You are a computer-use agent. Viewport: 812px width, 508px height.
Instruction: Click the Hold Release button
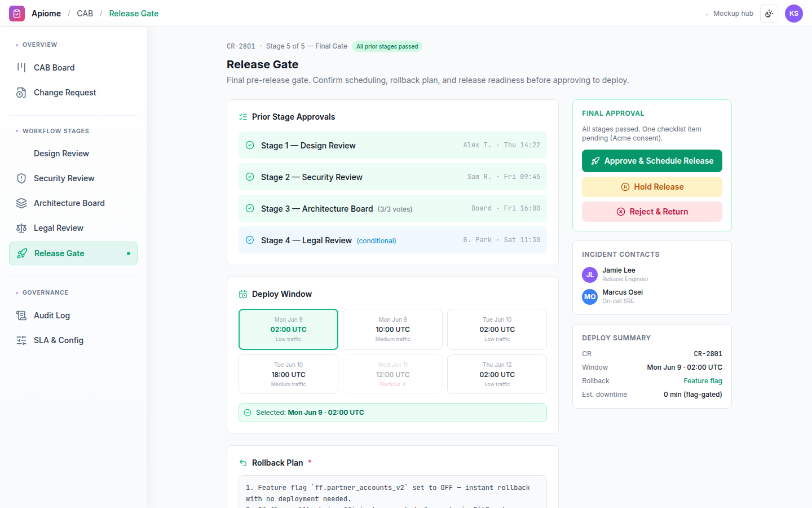[652, 187]
